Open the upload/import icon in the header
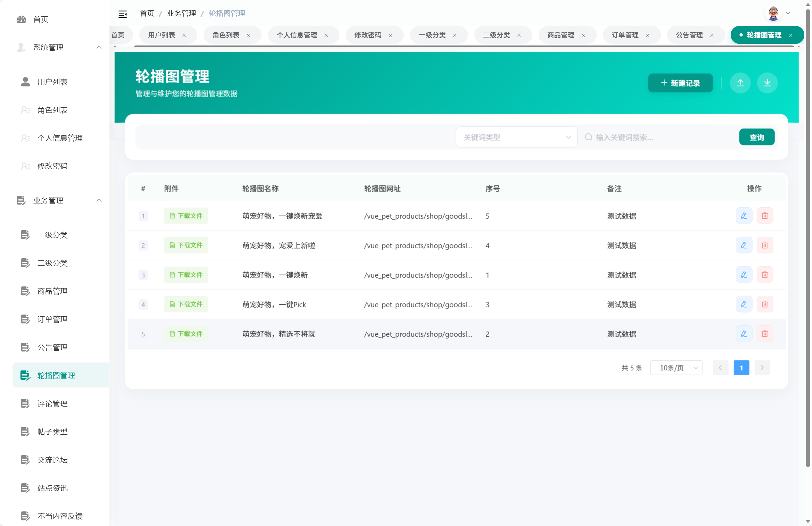 (740, 83)
